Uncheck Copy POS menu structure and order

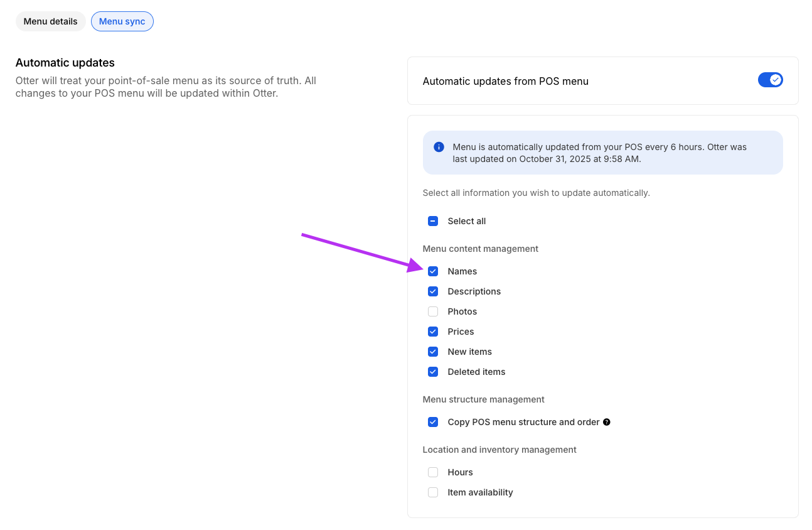pos(433,422)
